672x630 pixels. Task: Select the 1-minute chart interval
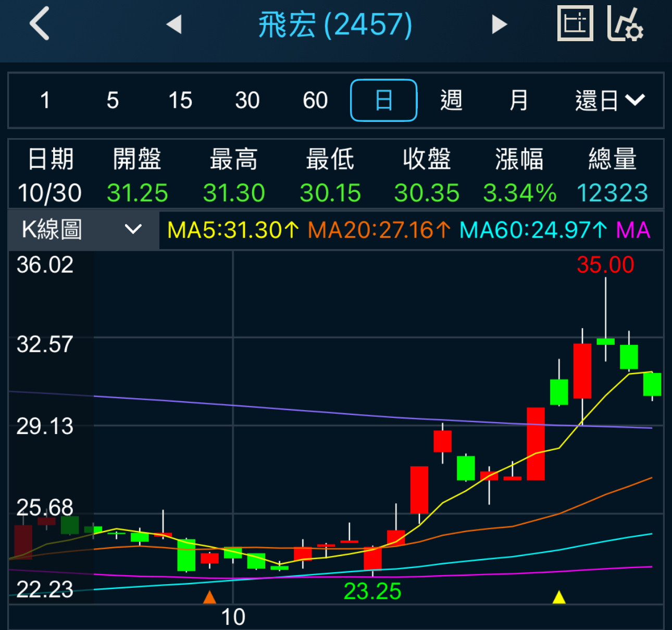45,101
